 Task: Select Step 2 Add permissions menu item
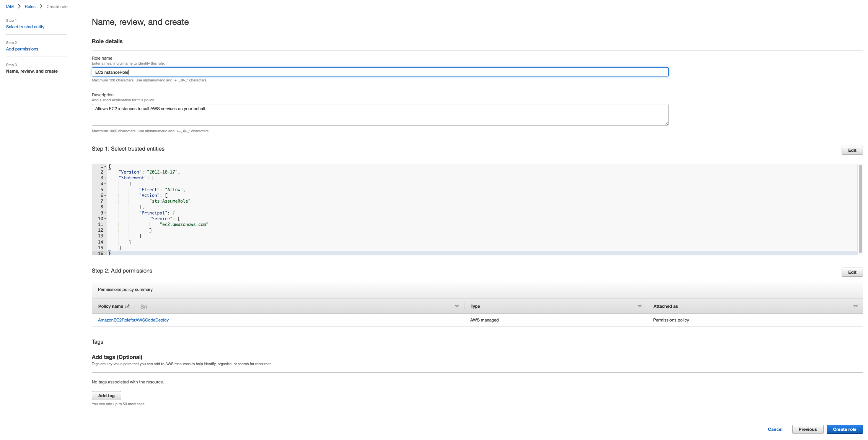pyautogui.click(x=22, y=49)
